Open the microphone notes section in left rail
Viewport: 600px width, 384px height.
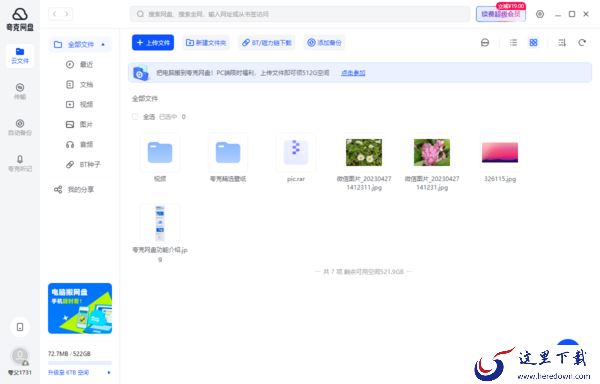coord(20,163)
